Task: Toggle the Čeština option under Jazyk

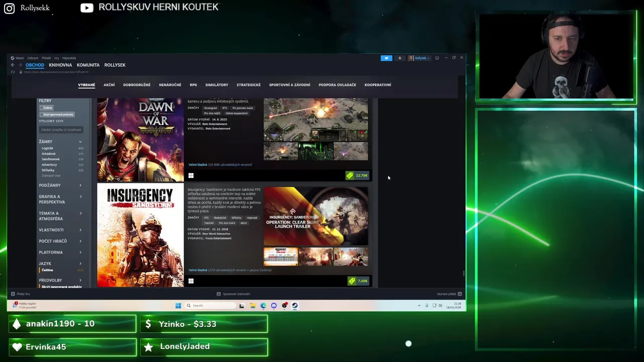Action: [47, 270]
